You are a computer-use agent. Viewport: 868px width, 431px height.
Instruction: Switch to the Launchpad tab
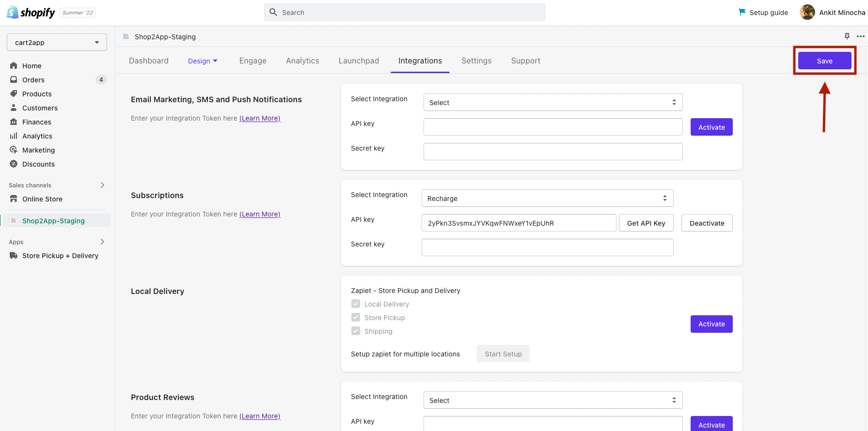coord(359,61)
